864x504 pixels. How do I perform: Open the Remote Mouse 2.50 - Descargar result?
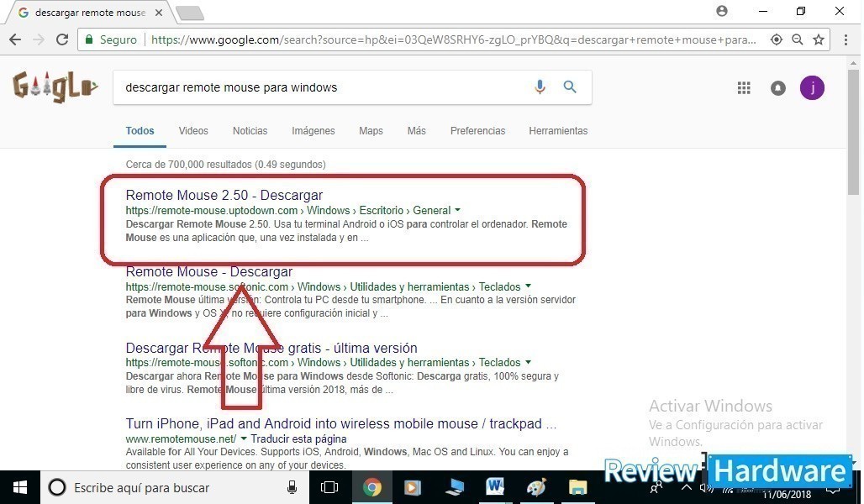pyautogui.click(x=224, y=195)
